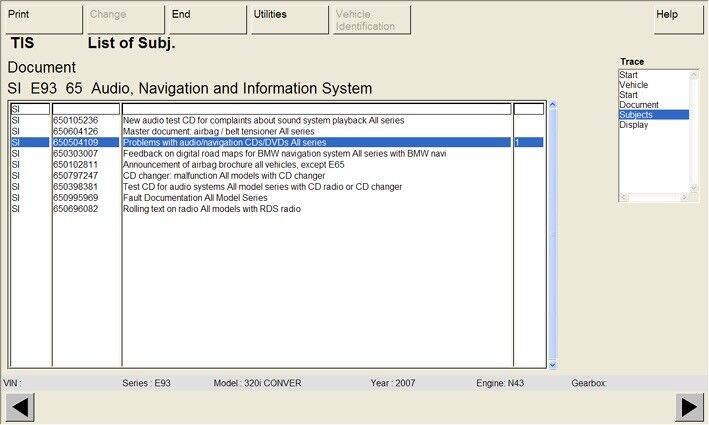
Task: Click the scroll down arrow of document list
Action: [552, 363]
